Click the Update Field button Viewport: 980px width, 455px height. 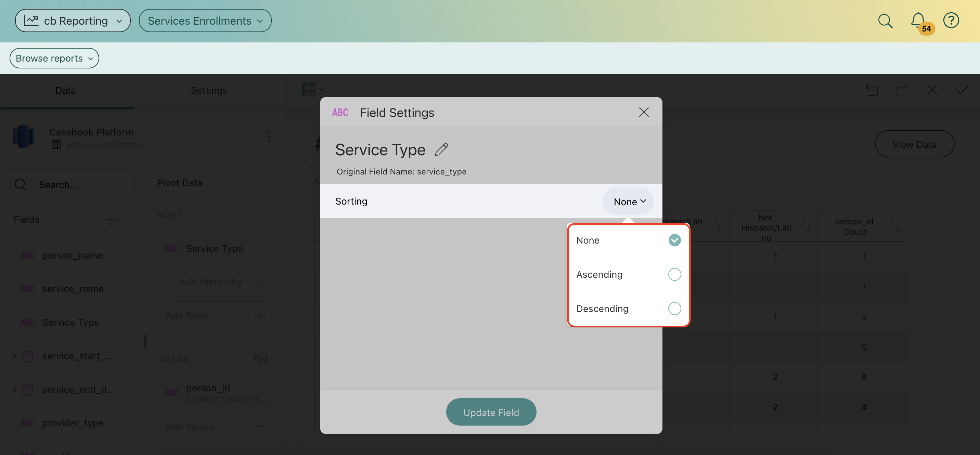(491, 412)
